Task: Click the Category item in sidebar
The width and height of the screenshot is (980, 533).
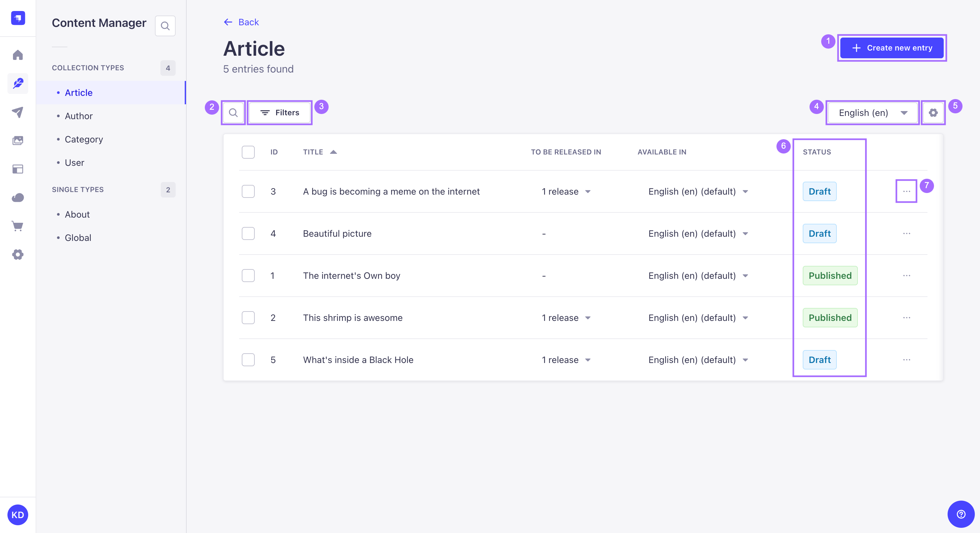Action: tap(83, 139)
